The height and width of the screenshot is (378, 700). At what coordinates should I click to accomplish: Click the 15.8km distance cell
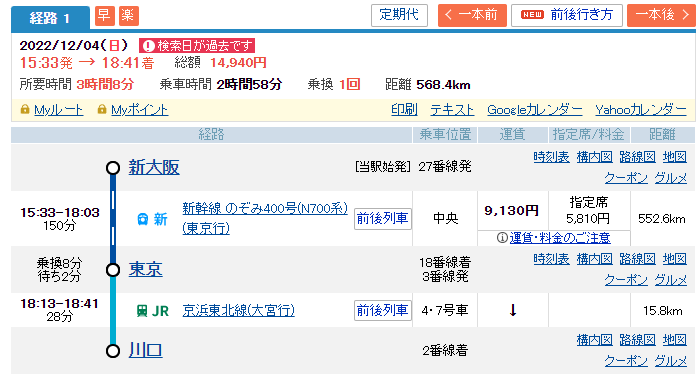pos(662,311)
